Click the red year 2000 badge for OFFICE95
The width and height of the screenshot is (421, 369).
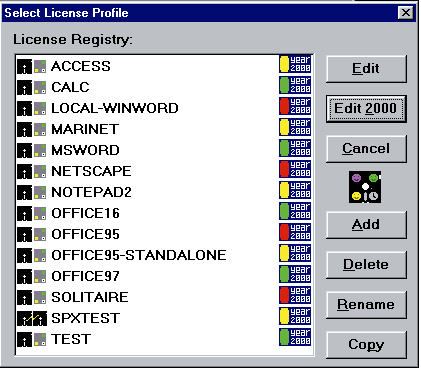[295, 232]
